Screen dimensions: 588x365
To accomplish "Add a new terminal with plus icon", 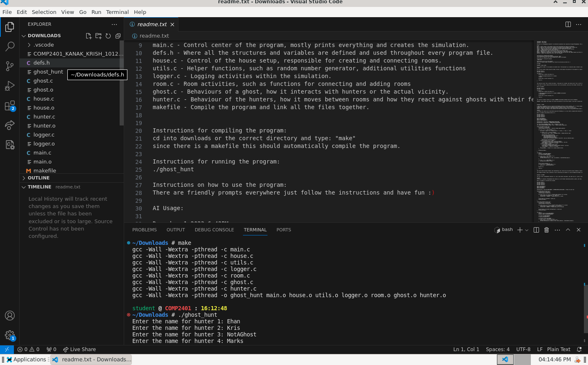I will (520, 230).
